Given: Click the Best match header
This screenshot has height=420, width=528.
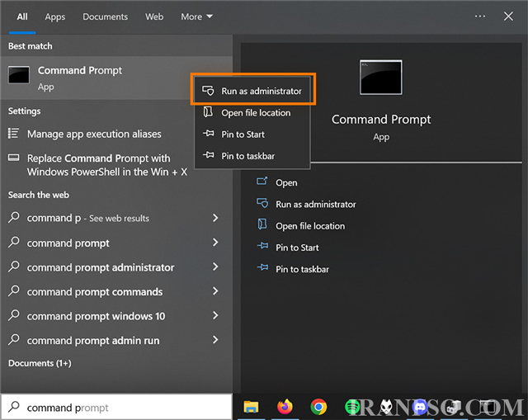Looking at the screenshot, I should click(31, 46).
